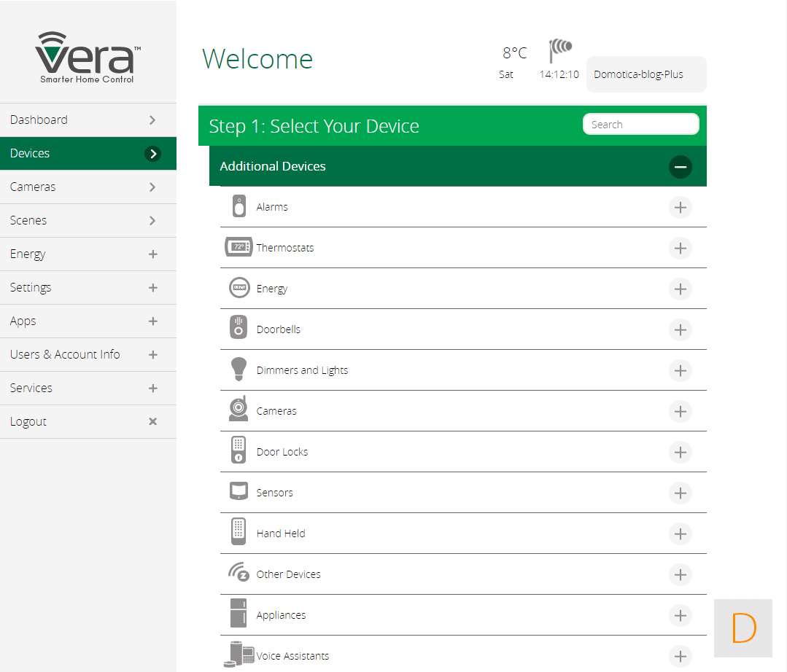Open the Other Devices category label
787x672 pixels.
(288, 574)
